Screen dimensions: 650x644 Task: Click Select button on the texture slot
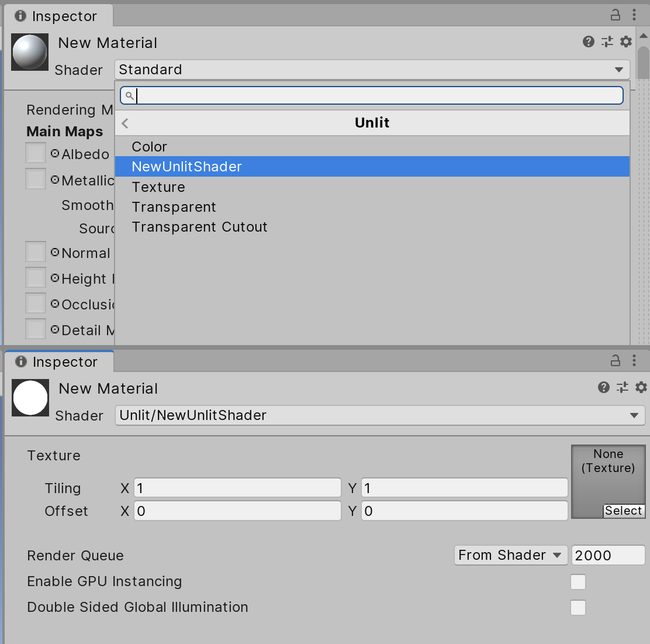point(624,511)
